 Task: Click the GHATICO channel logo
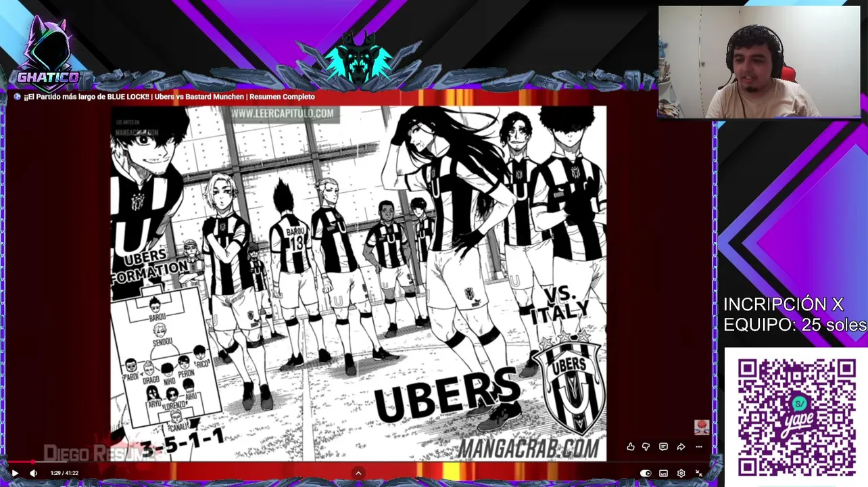coord(48,55)
